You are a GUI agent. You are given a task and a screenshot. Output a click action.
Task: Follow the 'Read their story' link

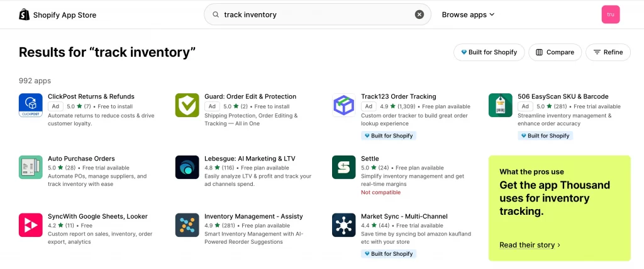pyautogui.click(x=530, y=245)
